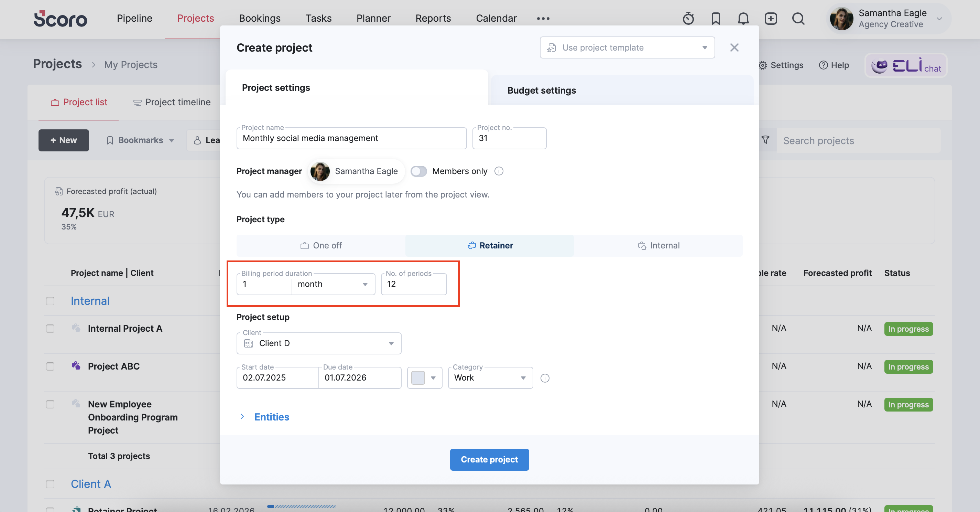Click the No. of periods field

pyautogui.click(x=414, y=284)
